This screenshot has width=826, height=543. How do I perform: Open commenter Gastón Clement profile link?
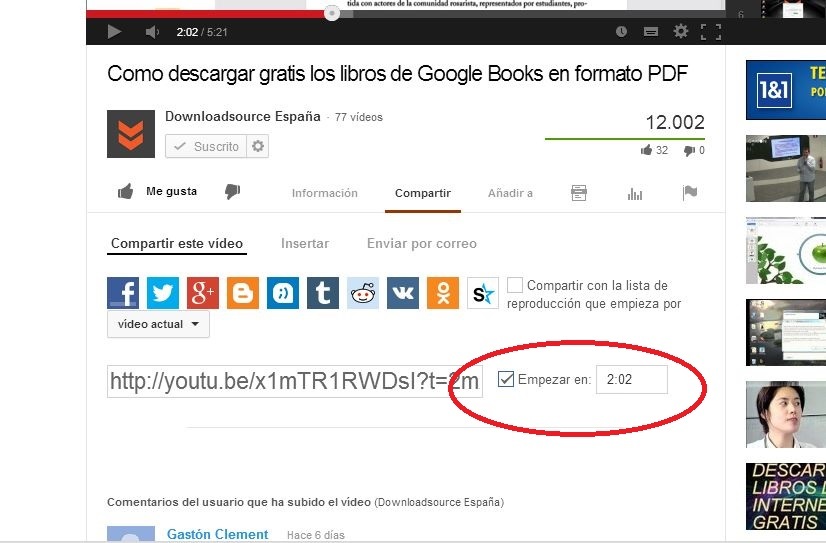[218, 534]
